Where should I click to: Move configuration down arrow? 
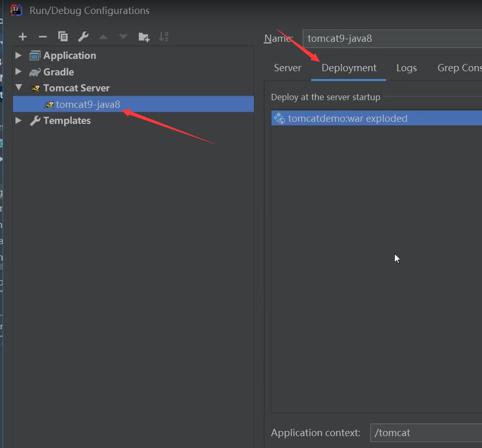[123, 37]
